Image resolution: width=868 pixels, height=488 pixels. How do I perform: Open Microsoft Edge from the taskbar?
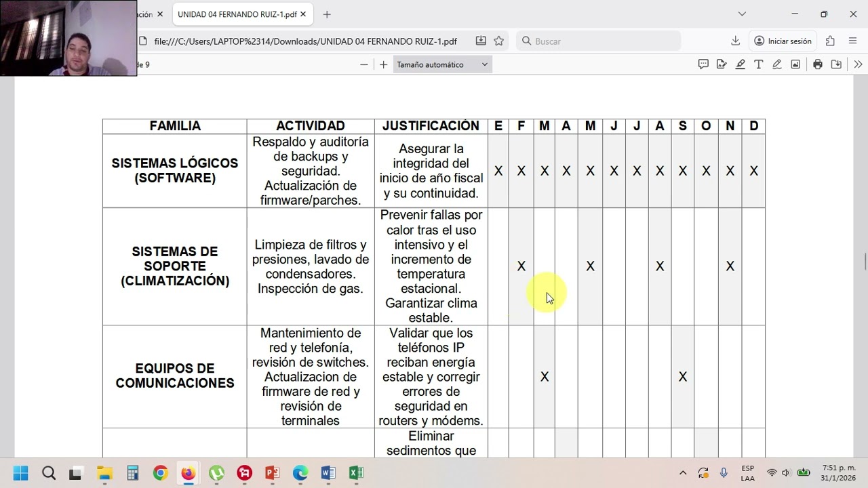[300, 472]
